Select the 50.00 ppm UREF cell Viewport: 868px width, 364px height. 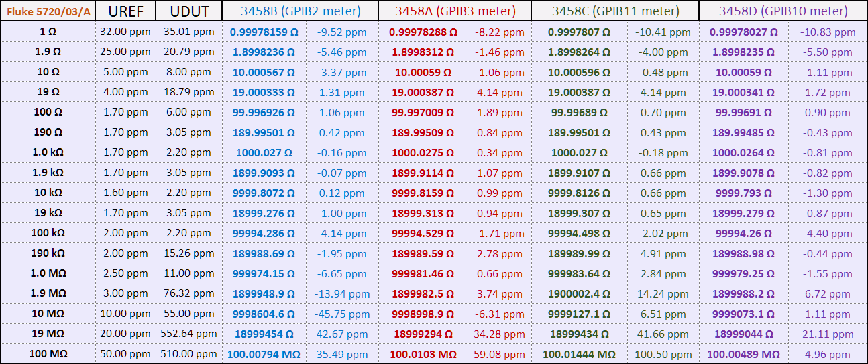[x=126, y=354]
